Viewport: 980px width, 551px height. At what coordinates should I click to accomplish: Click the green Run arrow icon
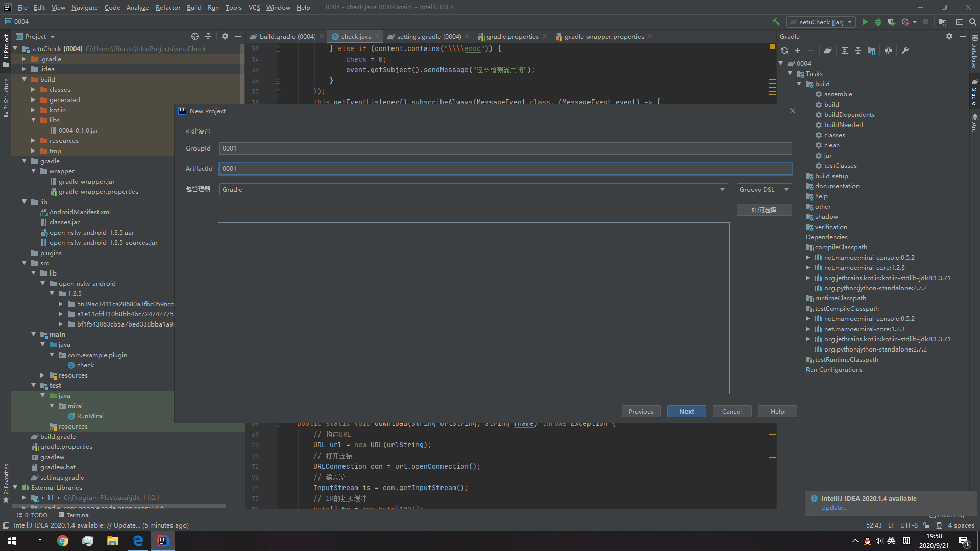865,22
